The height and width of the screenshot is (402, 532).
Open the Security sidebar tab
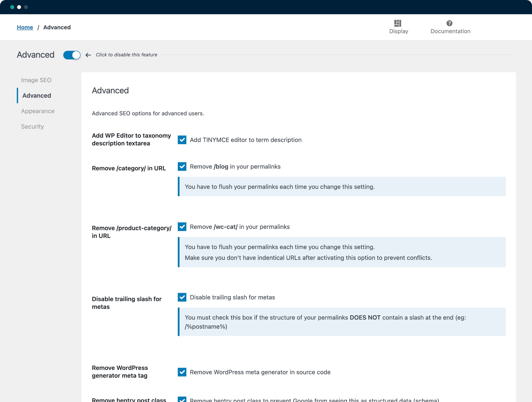point(32,127)
